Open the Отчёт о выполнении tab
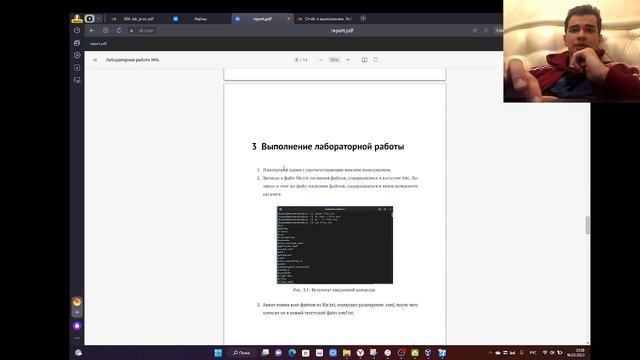This screenshot has width=640, height=360. pyautogui.click(x=325, y=19)
